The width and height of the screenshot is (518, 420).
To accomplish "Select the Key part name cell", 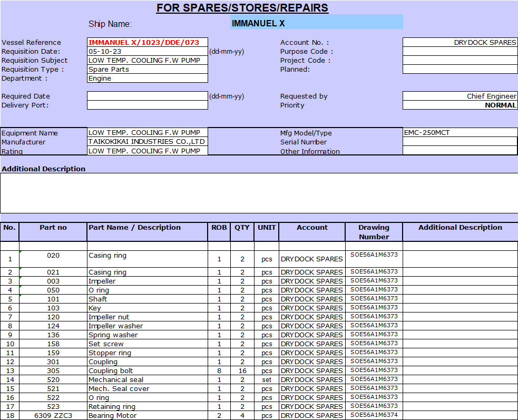I will 148,308.
